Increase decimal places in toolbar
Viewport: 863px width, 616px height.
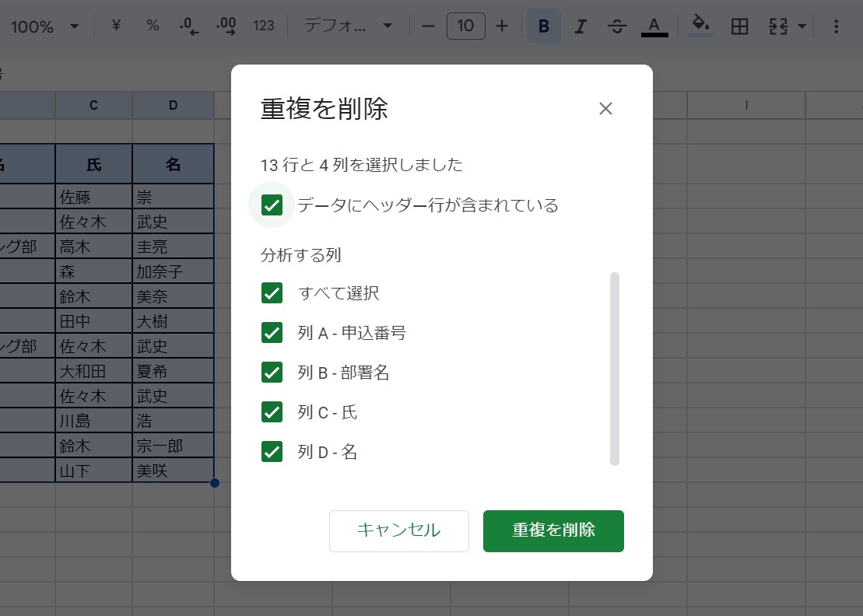pos(226,26)
